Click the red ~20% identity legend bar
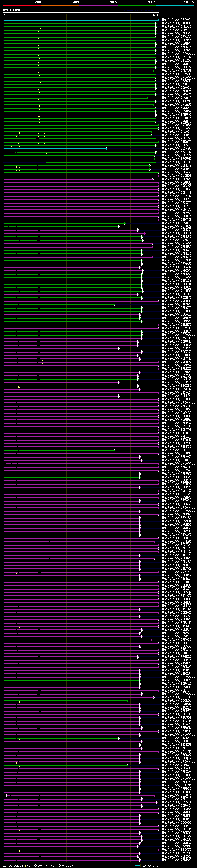 pos(22,6)
